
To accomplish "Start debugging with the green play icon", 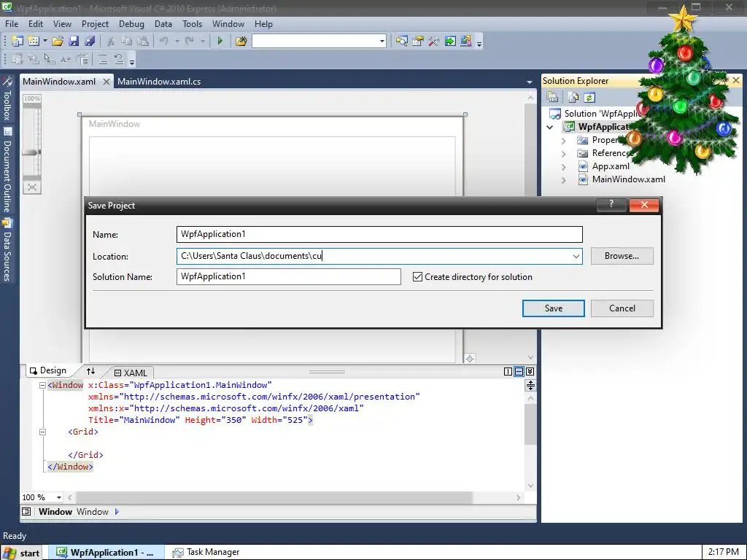I will tap(220, 41).
